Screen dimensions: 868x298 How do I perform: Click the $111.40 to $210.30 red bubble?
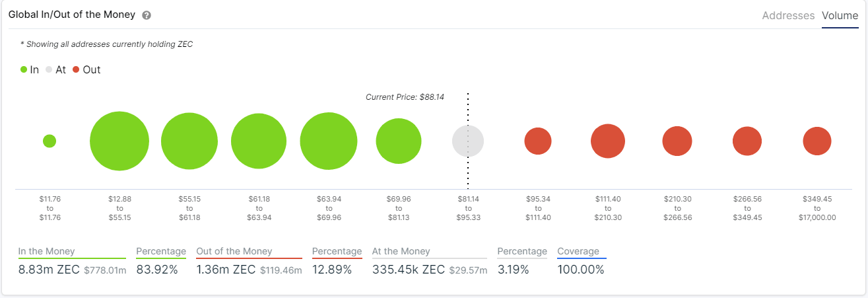tap(608, 141)
